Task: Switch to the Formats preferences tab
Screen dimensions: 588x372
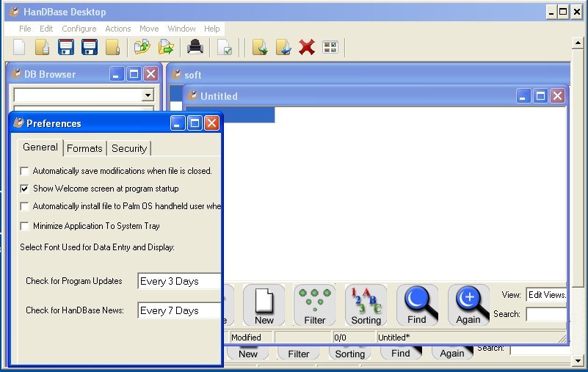Action: (x=84, y=148)
